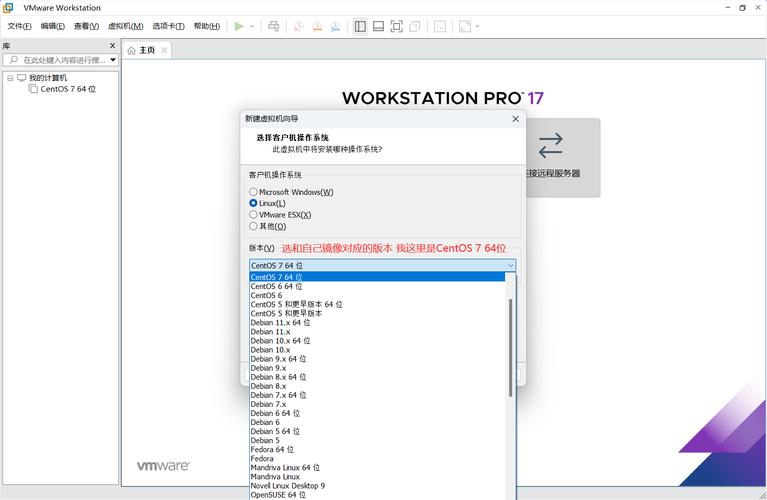Close the 新建虚拟机向导 dialog
Viewport: 767px width, 500px height.
coord(515,118)
